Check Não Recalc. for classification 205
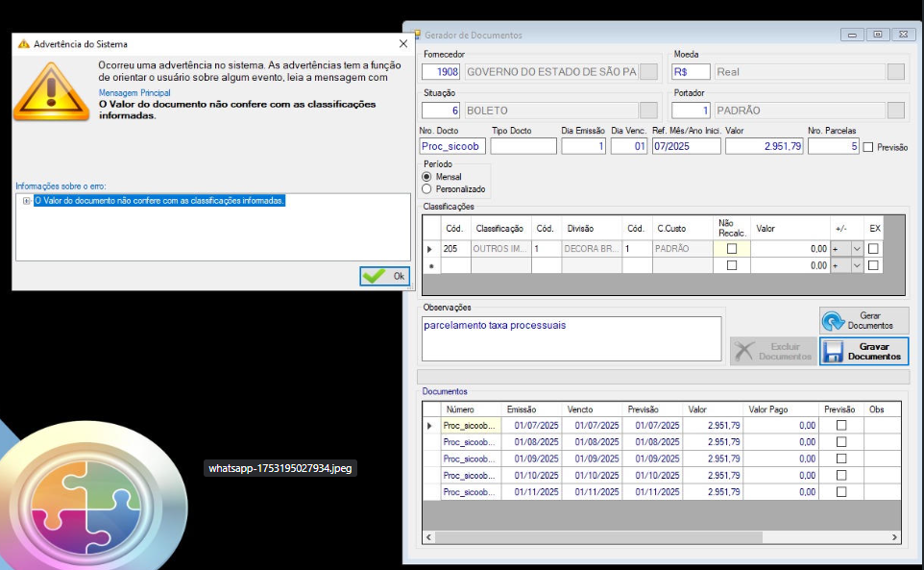Viewport: 924px width, 570px height. click(731, 249)
